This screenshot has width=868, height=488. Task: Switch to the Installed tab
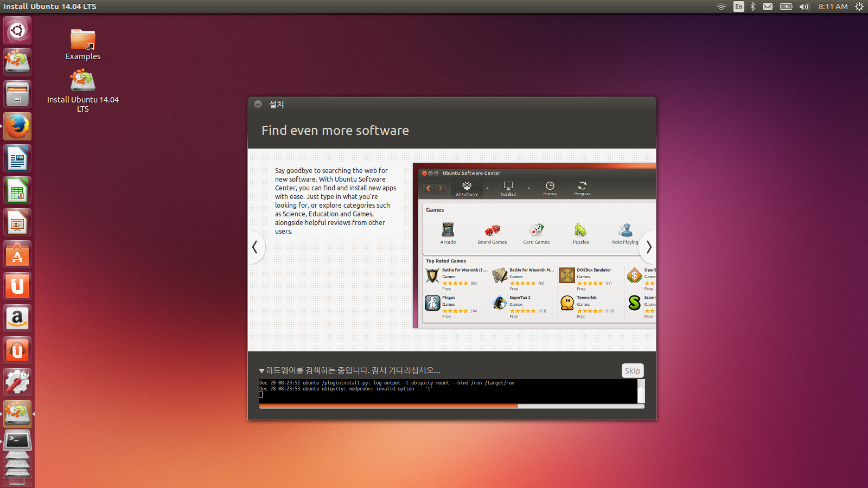(508, 189)
